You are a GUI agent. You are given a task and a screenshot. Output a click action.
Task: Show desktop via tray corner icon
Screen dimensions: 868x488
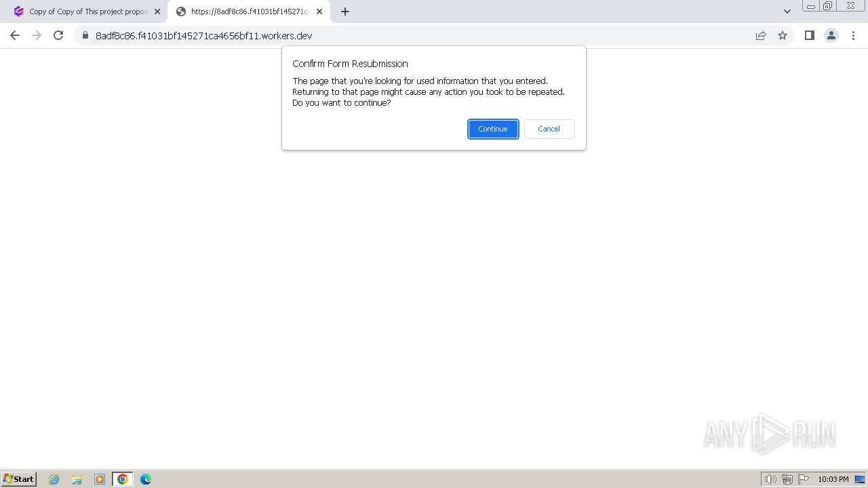tap(860, 479)
